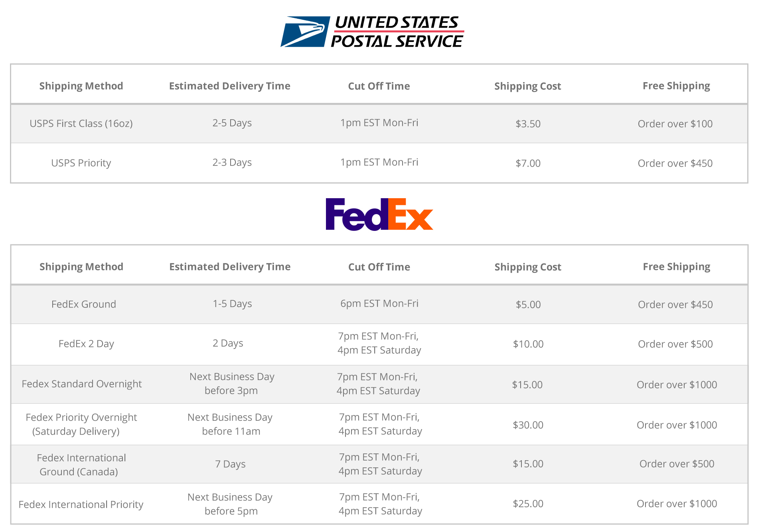Click the FedEx Ground row label
This screenshot has height=532, width=758.
(x=84, y=304)
